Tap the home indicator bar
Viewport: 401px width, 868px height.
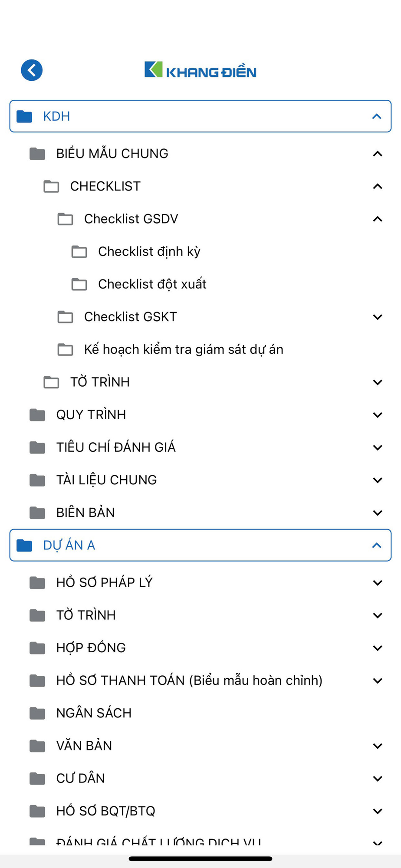click(200, 858)
